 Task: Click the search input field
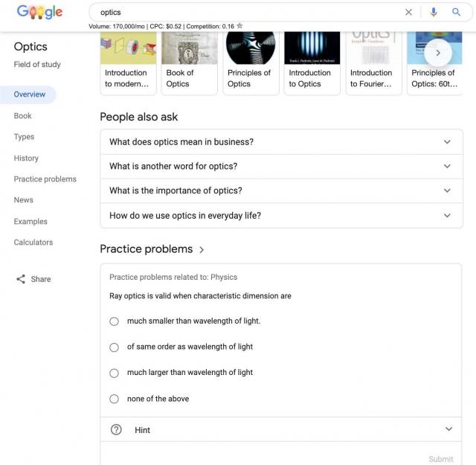tap(245, 12)
